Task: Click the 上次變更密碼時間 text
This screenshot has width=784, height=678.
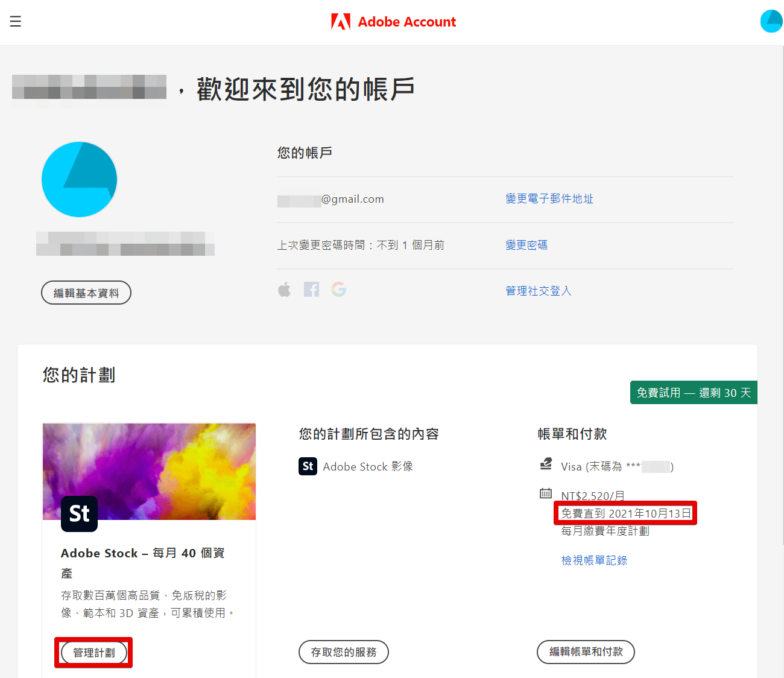Action: coord(361,245)
